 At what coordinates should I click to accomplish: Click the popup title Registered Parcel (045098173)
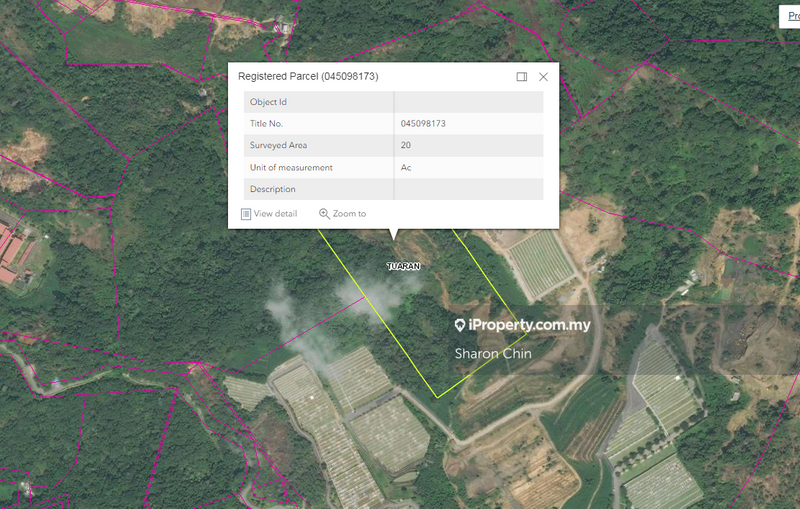[308, 77]
